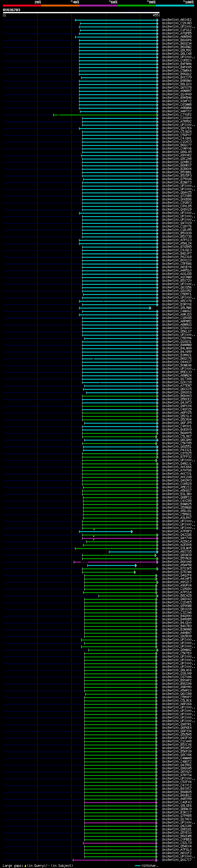Select the UniRef100_B0CS79 label
This screenshot has width=197, height=868.
point(177,78)
